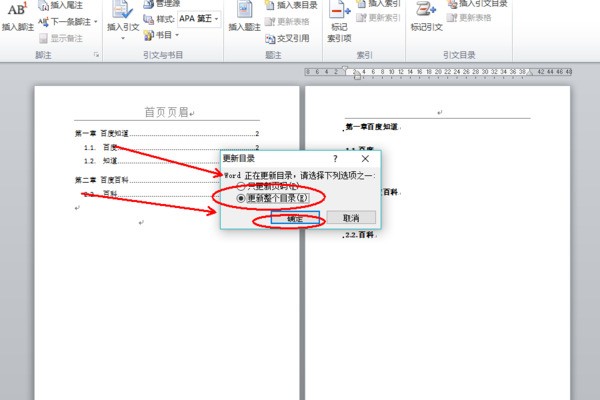Screen dimensions: 600x400
Task: Expand the 下一条脚注 dropdown arrow
Action: [x=96, y=20]
